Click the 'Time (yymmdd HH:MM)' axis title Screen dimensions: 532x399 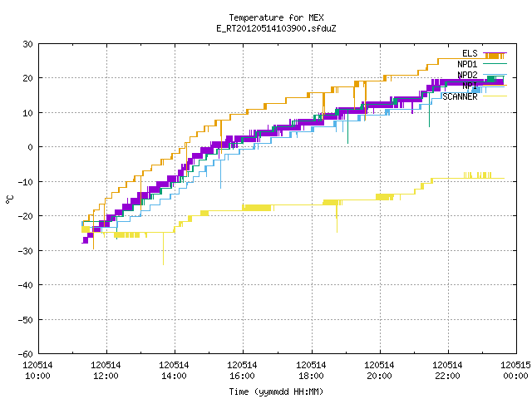pyautogui.click(x=276, y=392)
